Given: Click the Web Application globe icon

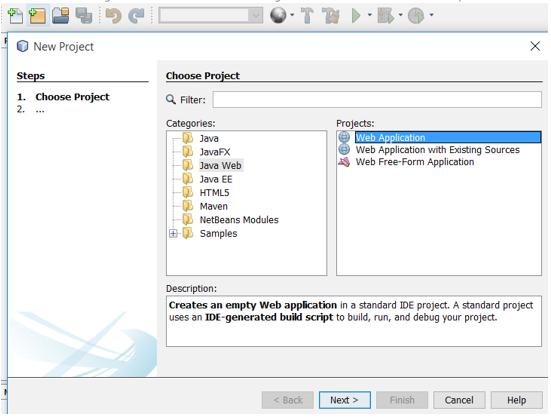Looking at the screenshot, I should coord(344,137).
